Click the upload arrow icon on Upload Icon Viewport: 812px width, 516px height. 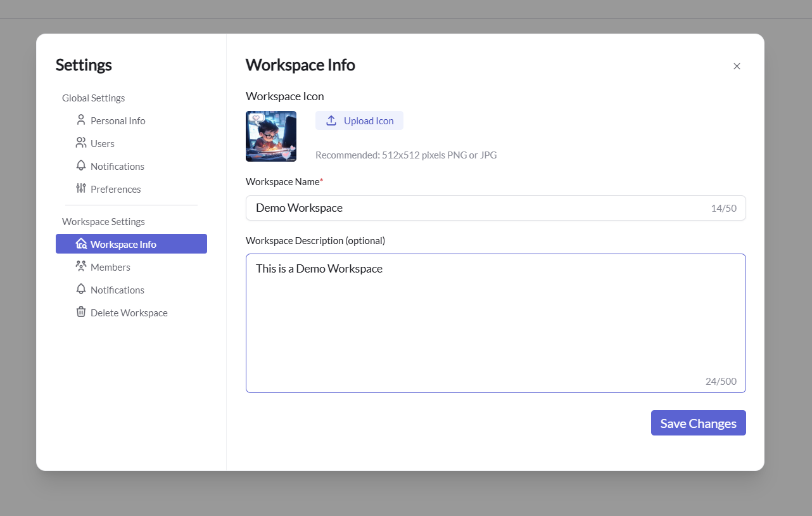click(331, 120)
